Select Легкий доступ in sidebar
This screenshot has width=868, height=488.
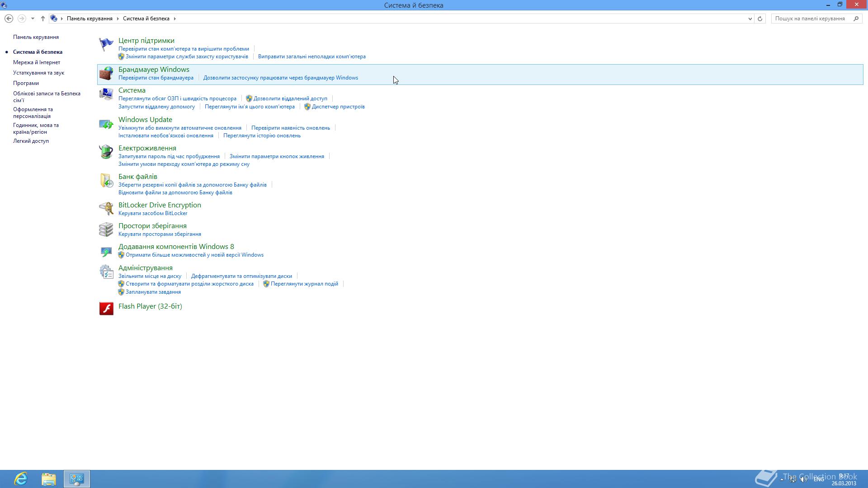point(31,141)
